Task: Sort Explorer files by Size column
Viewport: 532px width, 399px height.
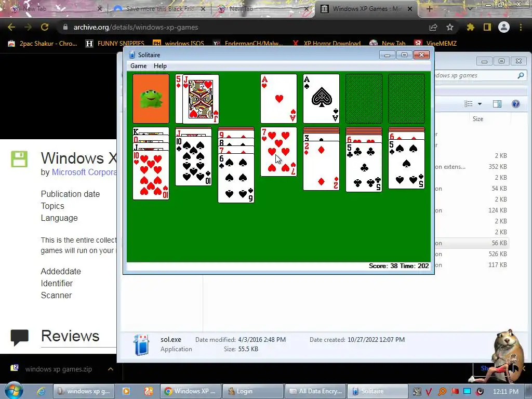Action: 478,119
